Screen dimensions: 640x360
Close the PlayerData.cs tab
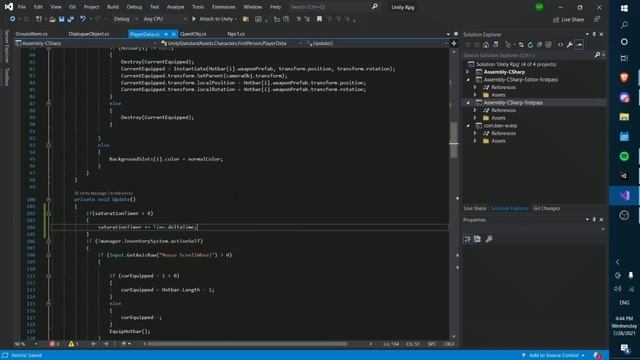[173, 34]
